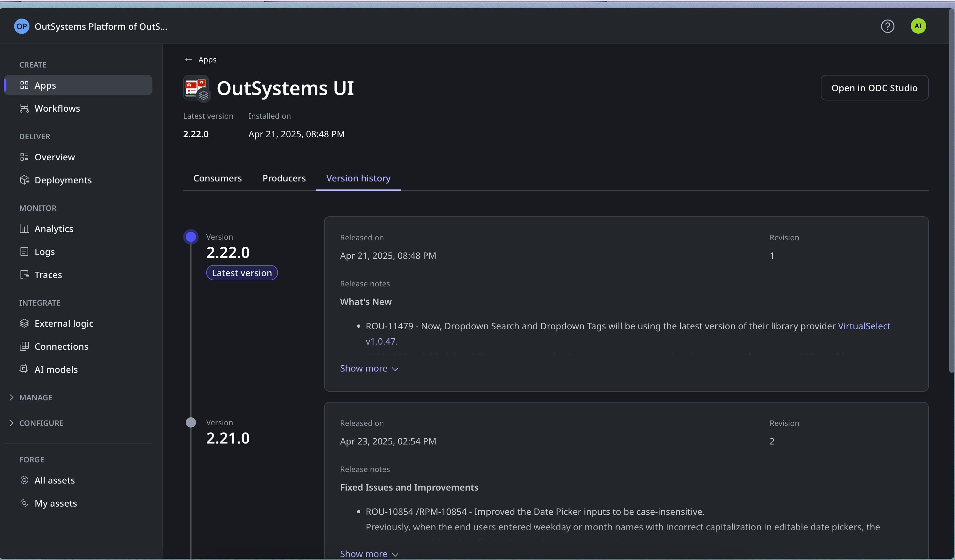955x560 pixels.
Task: Click the back arrow next to Apps
Action: click(x=188, y=60)
